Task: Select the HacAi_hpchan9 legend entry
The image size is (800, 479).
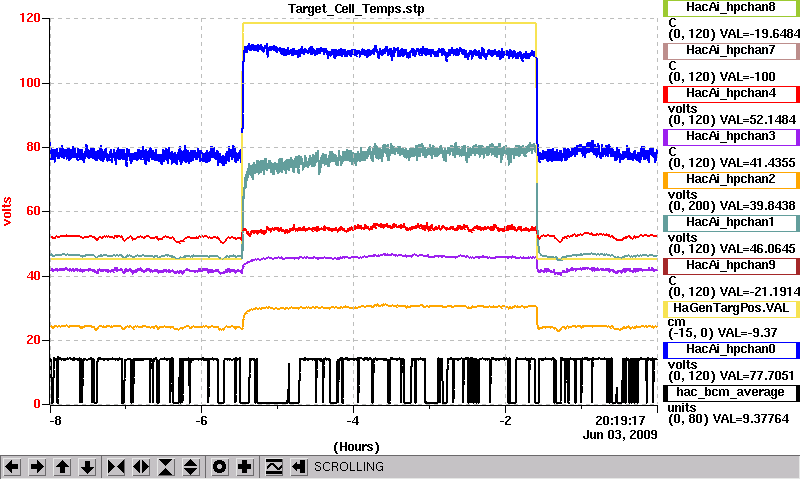Action: pyautogui.click(x=731, y=266)
